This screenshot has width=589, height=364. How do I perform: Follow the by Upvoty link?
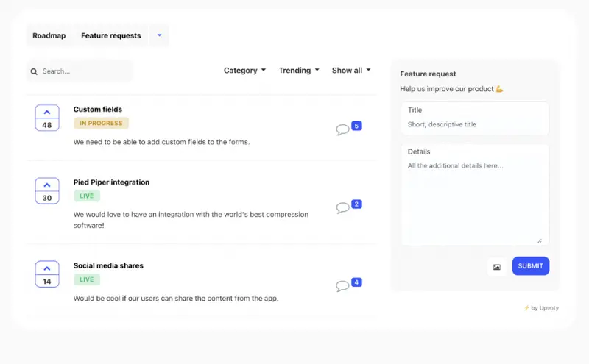pyautogui.click(x=541, y=308)
